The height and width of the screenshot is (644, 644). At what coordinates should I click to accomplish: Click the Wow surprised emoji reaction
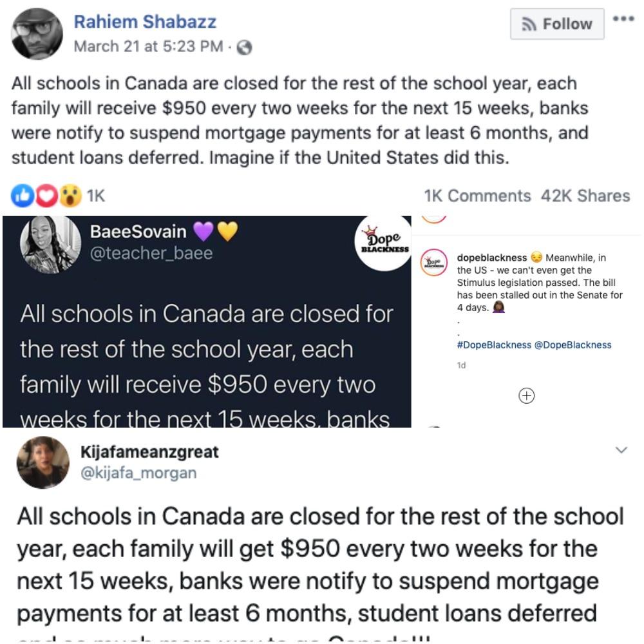(71, 196)
